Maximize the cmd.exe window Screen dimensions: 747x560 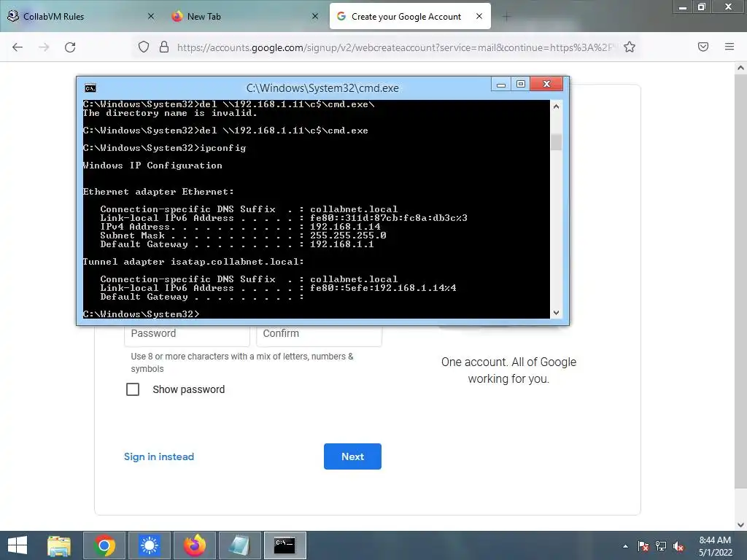(x=521, y=85)
